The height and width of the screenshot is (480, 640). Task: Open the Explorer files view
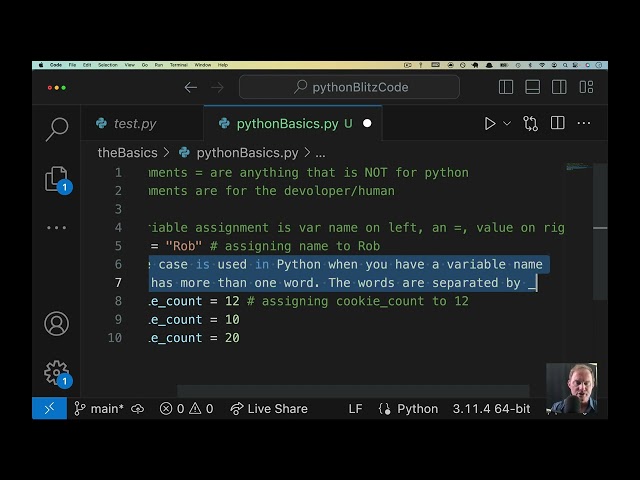[x=57, y=179]
